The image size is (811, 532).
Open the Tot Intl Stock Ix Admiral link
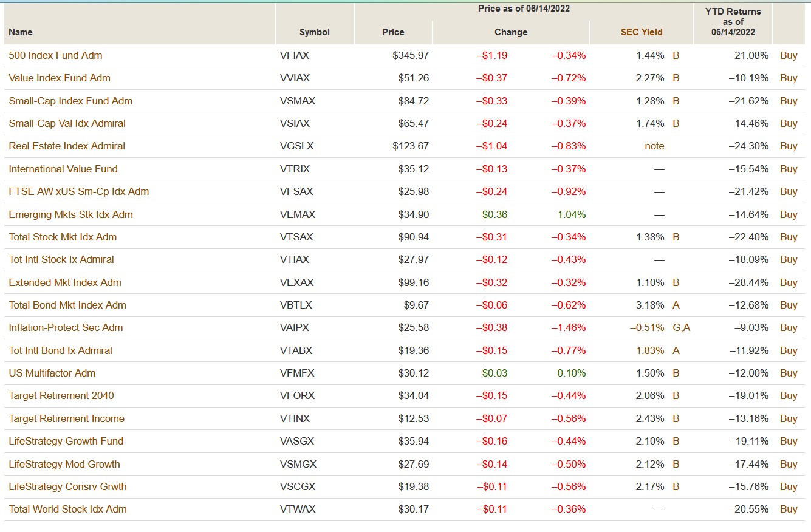(x=61, y=259)
